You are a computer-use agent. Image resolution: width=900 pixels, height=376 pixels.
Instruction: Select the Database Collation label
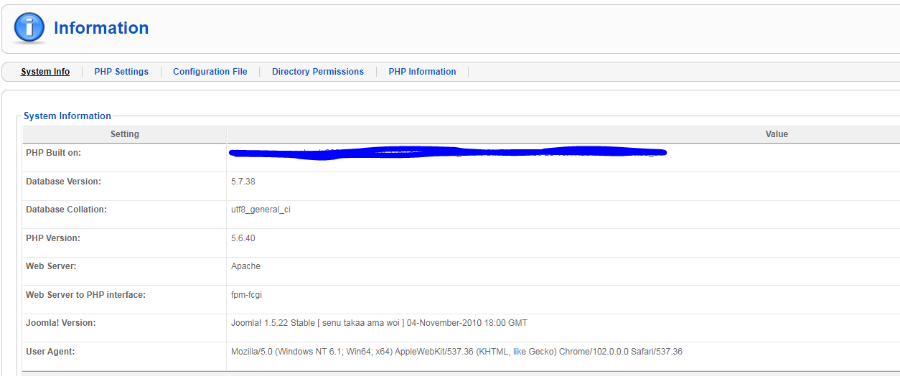click(x=66, y=210)
